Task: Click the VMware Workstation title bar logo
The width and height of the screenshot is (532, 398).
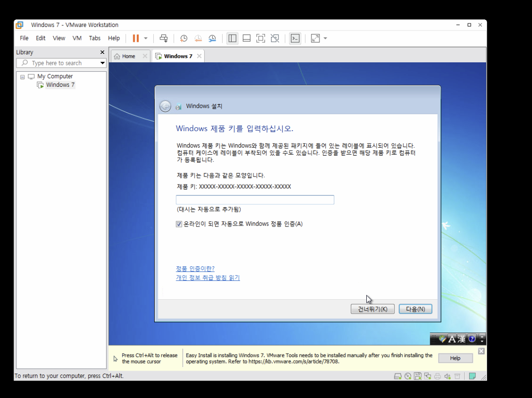Action: coord(19,25)
